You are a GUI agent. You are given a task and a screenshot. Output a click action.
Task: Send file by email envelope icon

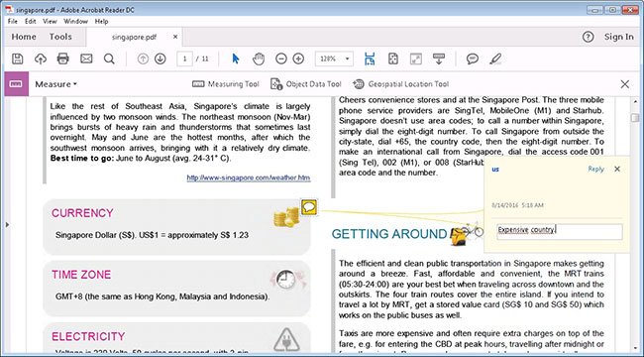(x=86, y=59)
